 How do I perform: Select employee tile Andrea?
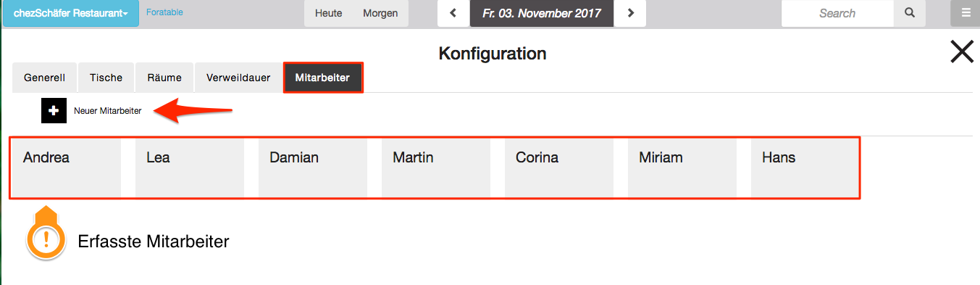coord(67,167)
